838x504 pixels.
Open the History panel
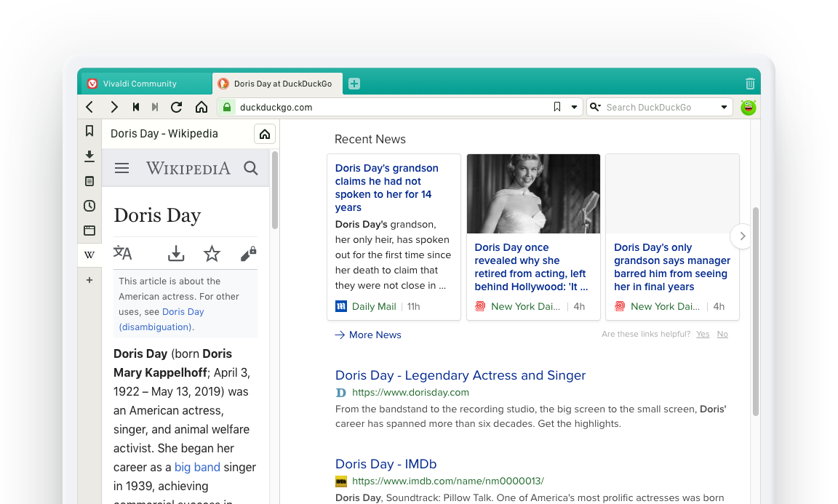point(89,206)
